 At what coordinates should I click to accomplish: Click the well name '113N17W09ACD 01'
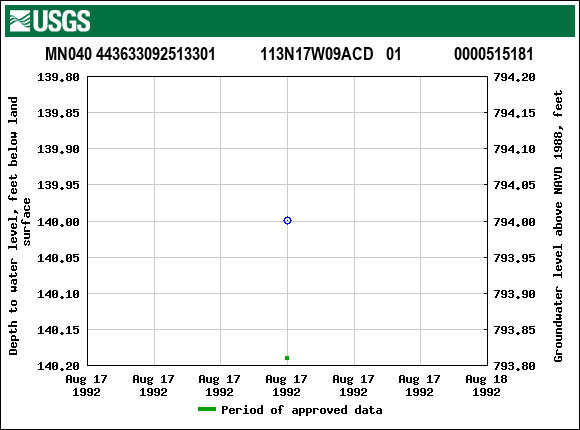pyautogui.click(x=331, y=54)
